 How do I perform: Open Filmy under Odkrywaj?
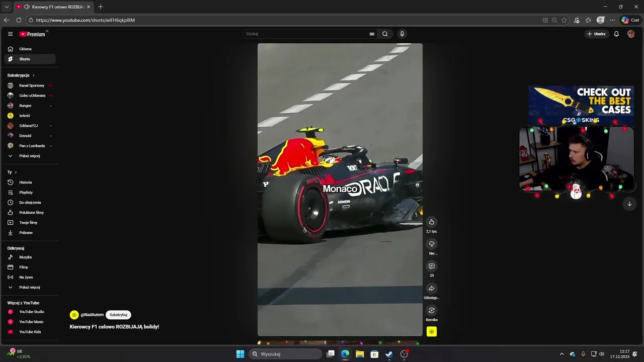tap(30, 267)
